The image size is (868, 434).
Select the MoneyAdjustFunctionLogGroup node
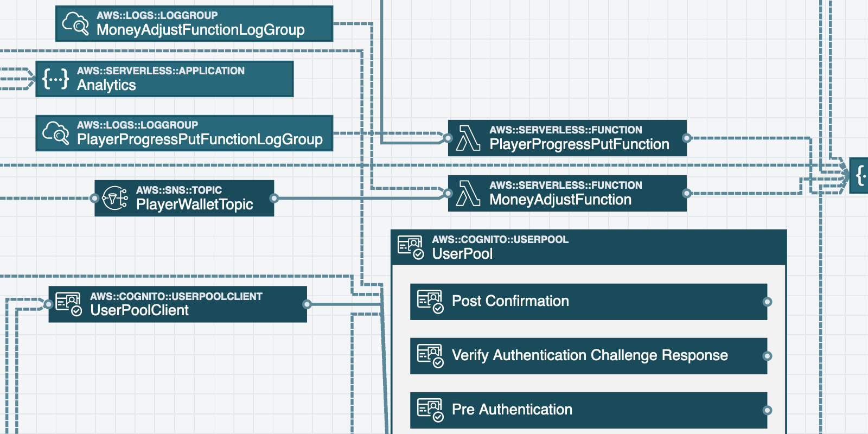[194, 24]
